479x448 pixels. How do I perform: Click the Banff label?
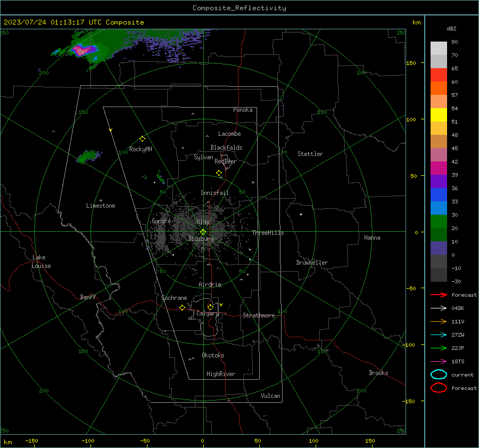pos(88,297)
